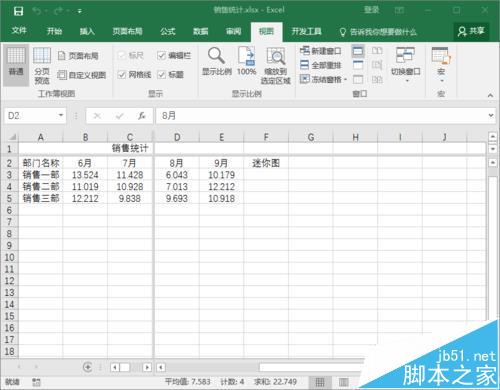
Task: Open 切换窗口 switch windows dropdown
Action: 406,65
